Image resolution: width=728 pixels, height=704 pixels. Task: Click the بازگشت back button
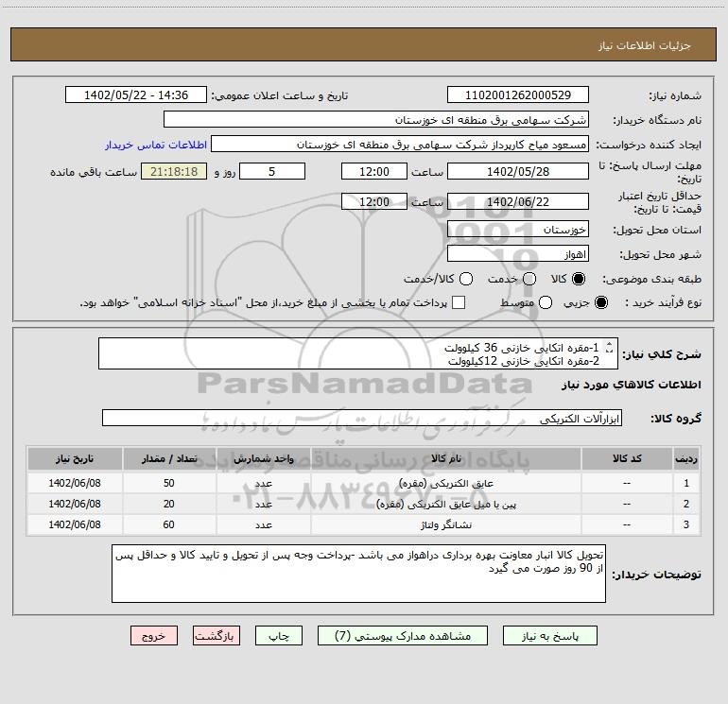click(x=217, y=636)
